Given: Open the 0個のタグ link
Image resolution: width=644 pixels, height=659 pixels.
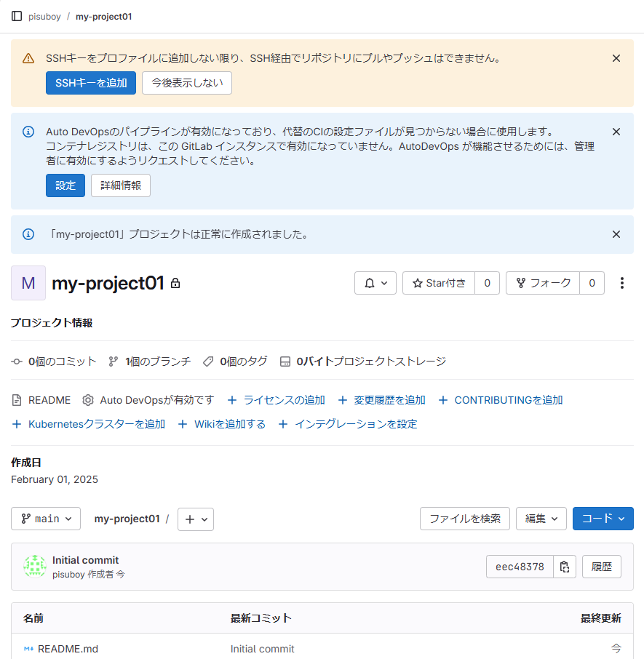Looking at the screenshot, I should (x=235, y=362).
